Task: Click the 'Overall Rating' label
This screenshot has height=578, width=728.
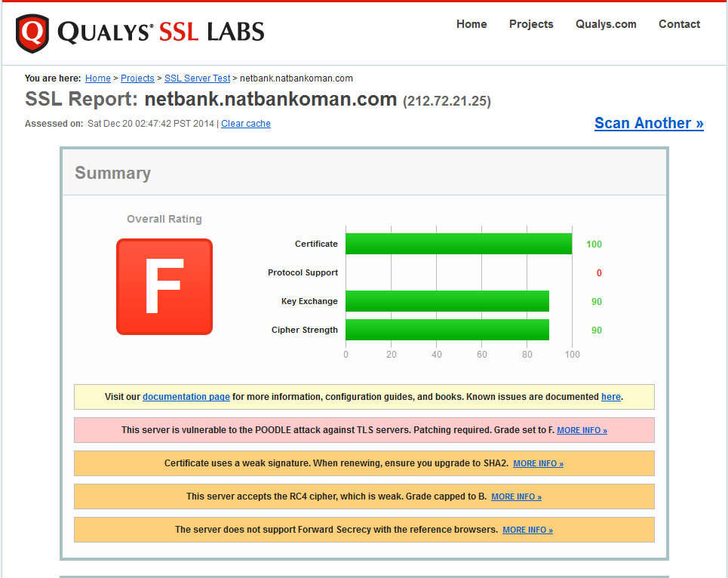Action: point(164,219)
